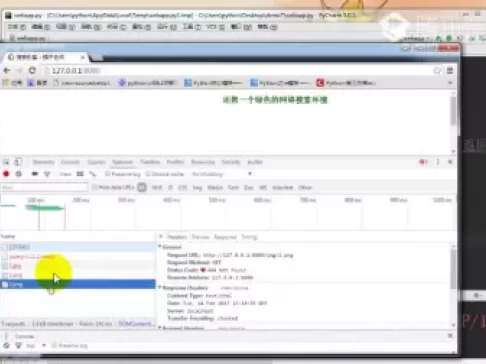Click the clear network log icon
Image resolution: width=486 pixels, height=364 pixels.
click(19, 174)
